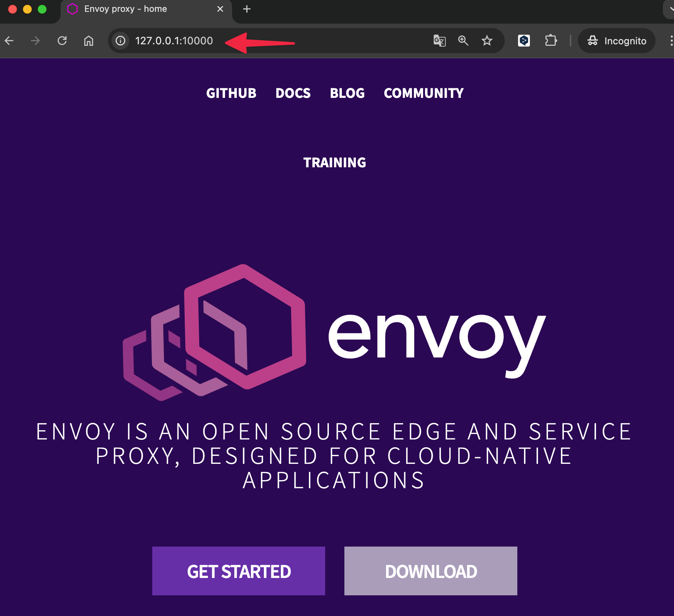This screenshot has height=616, width=674.
Task: Close the window with red button
Action: coord(13,9)
